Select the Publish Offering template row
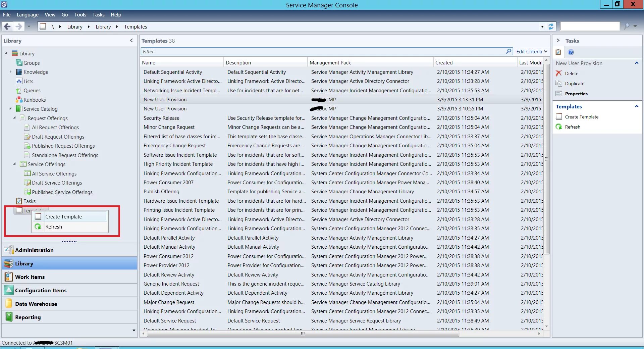This screenshot has width=644, height=349. click(341, 192)
